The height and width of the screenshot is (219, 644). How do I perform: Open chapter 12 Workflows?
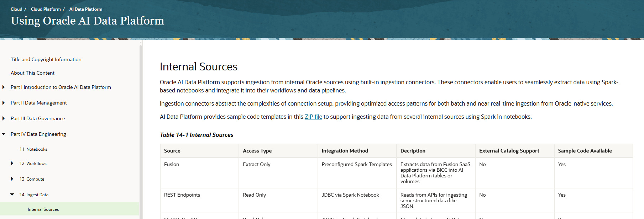[33, 164]
